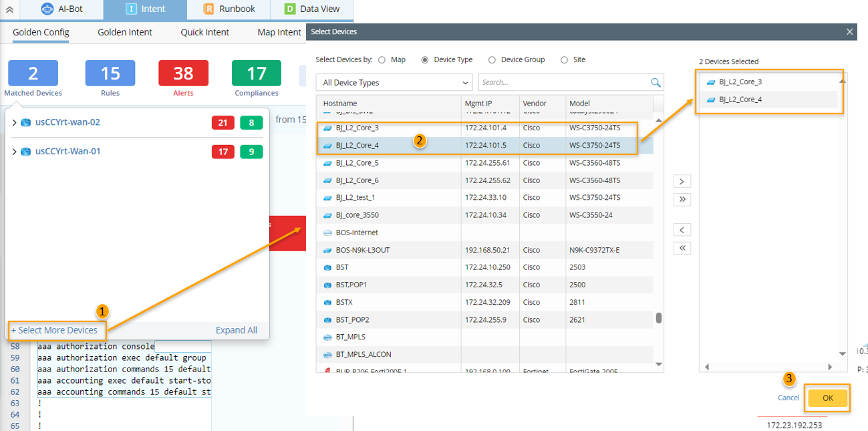Open the All Device Types dropdown
This screenshot has height=431, width=868.
pyautogui.click(x=394, y=83)
